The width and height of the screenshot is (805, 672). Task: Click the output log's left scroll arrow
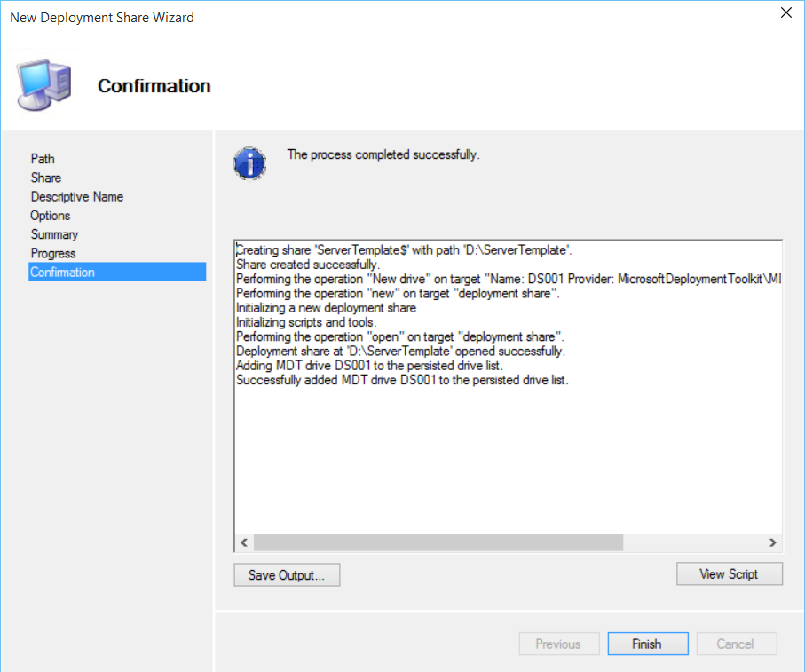pyautogui.click(x=244, y=542)
